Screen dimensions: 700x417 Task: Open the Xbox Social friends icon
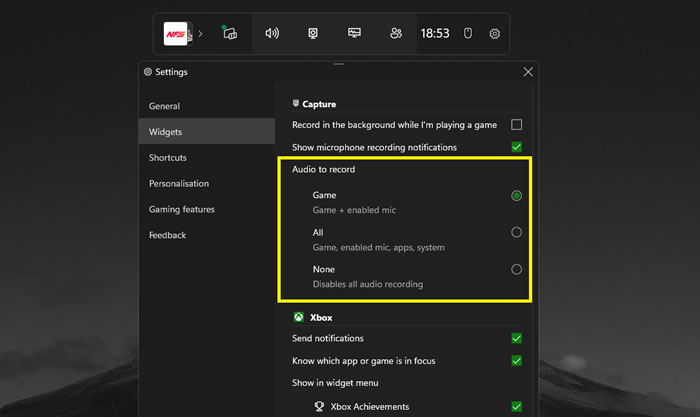click(x=396, y=33)
